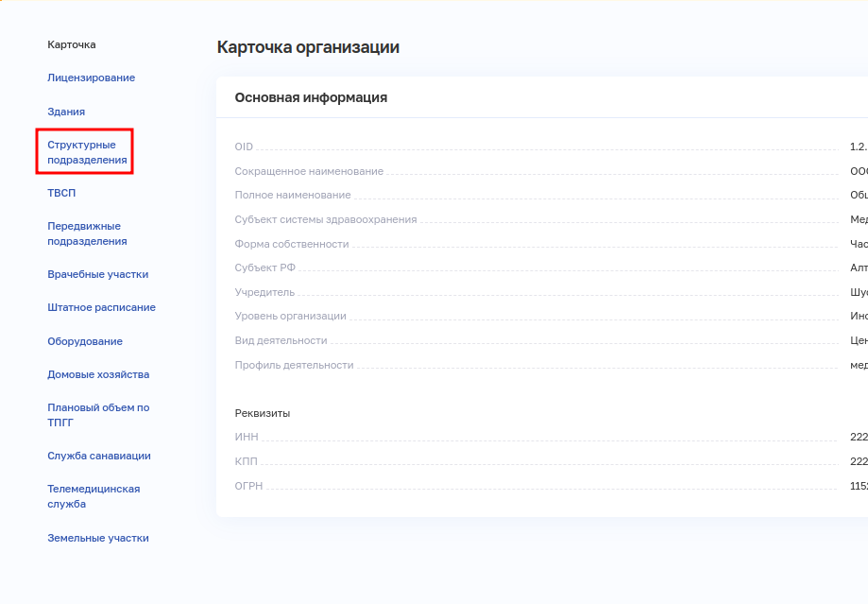This screenshot has width=868, height=604.
Task: Open the Здания section
Action: pyautogui.click(x=66, y=112)
